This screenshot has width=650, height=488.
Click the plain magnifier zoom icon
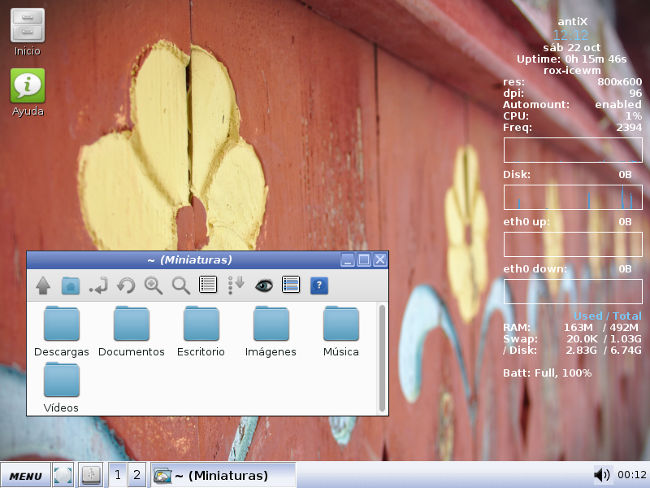[x=181, y=286]
